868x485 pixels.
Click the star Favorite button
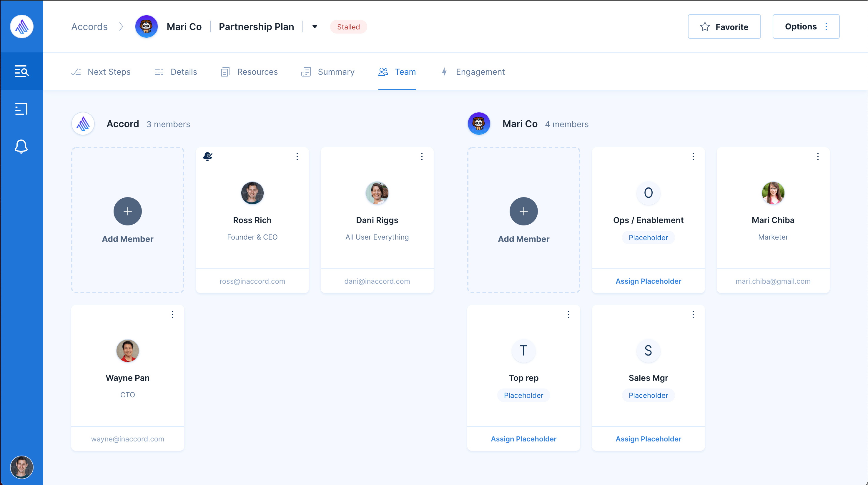[x=724, y=26]
